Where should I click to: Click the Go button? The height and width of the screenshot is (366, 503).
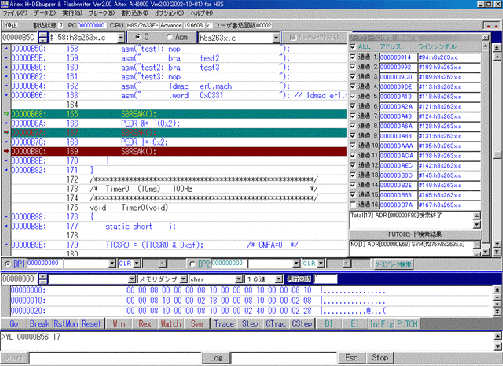coord(14,324)
